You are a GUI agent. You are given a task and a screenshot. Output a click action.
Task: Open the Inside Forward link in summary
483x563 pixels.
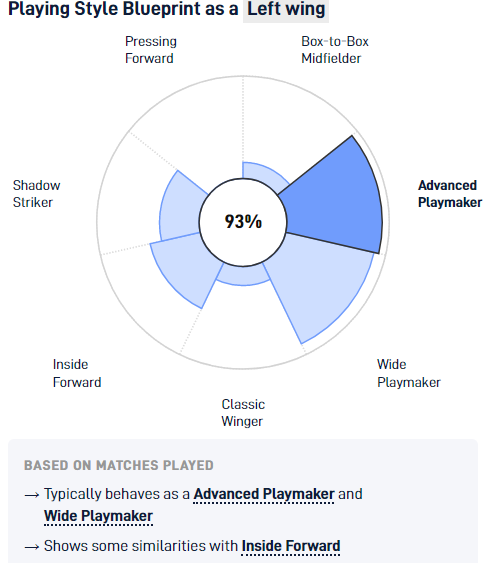point(291,546)
